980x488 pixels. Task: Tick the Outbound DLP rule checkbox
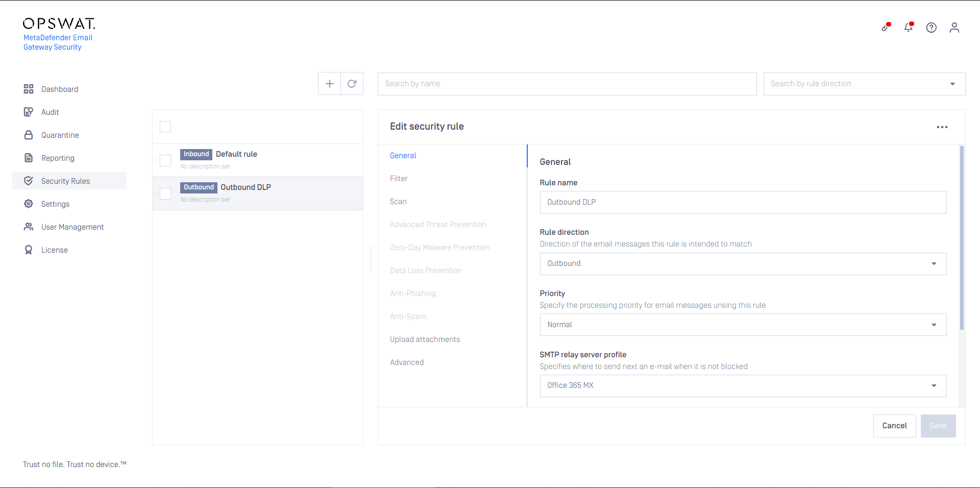[x=165, y=193]
